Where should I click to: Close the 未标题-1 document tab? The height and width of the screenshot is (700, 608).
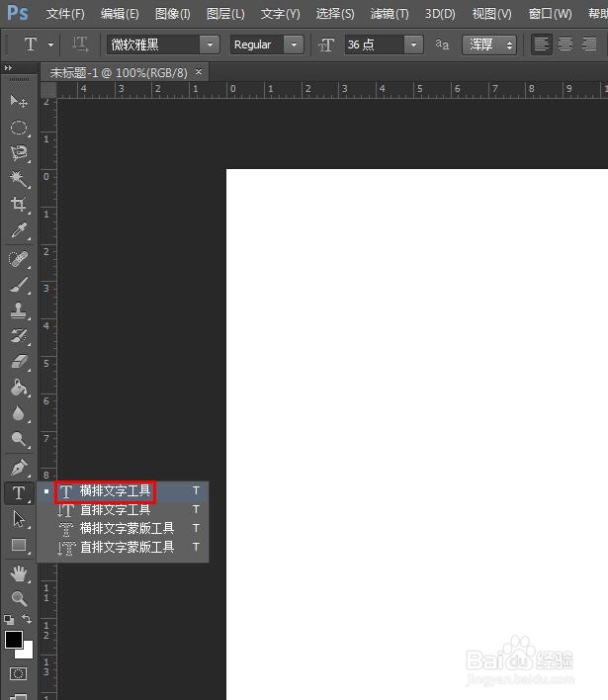(199, 71)
